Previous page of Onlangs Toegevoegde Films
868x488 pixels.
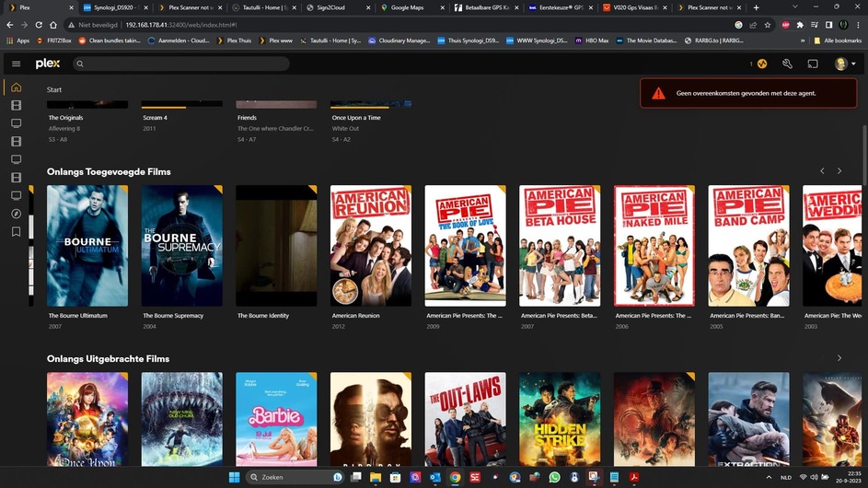(x=822, y=171)
